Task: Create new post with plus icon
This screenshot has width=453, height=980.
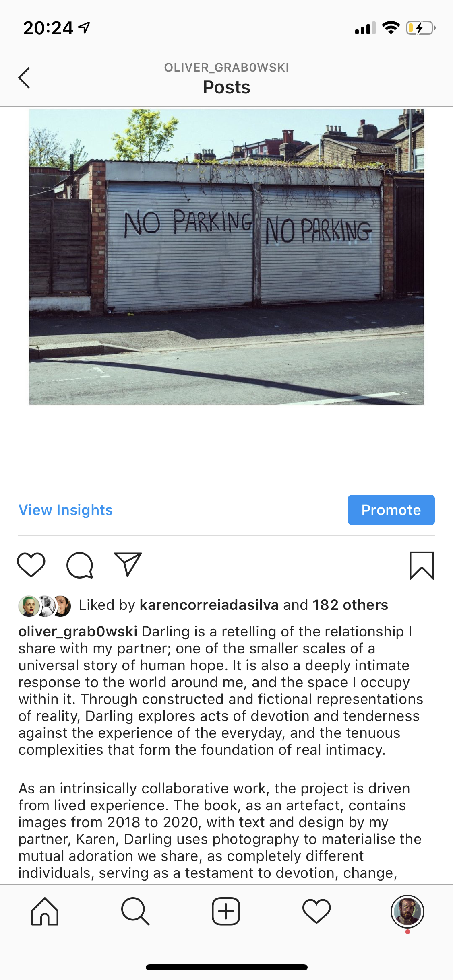Action: 226,912
